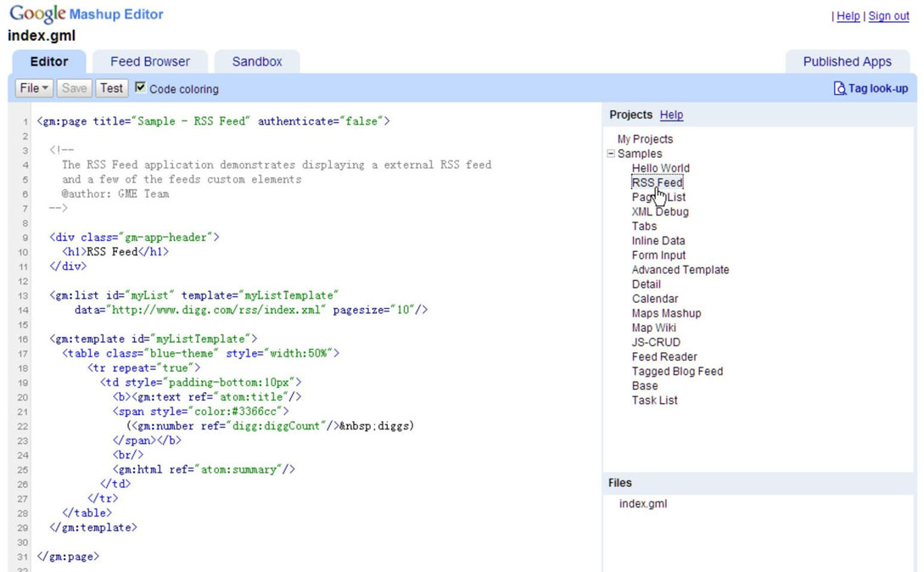Open the Tabs sample project

[x=644, y=227]
